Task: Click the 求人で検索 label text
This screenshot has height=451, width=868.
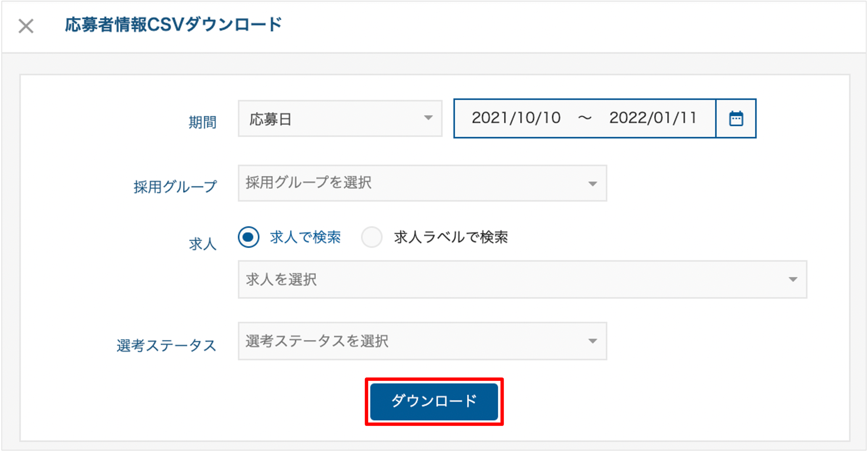Action: [x=305, y=237]
